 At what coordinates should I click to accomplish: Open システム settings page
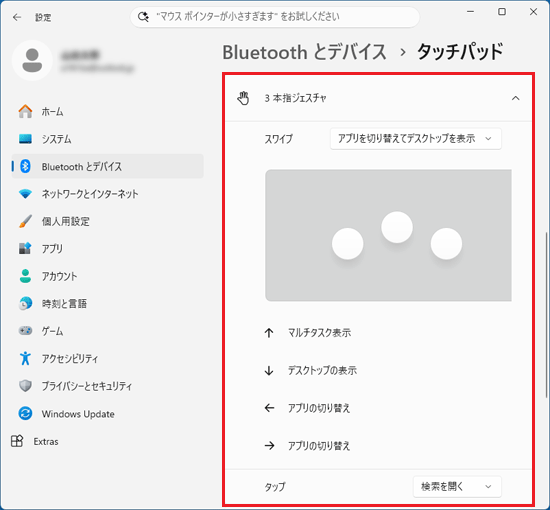click(x=107, y=139)
